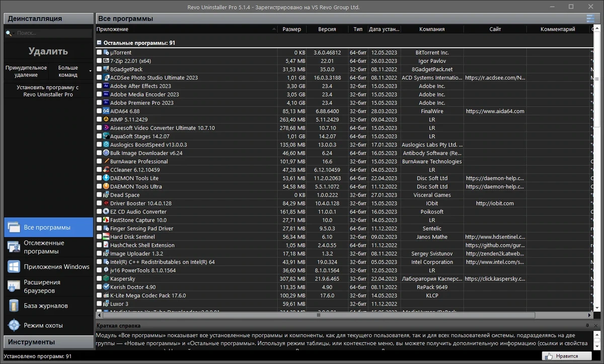604x364 pixels.
Task: Check the Bulk Image Downloader checkbox
Action: (99, 153)
